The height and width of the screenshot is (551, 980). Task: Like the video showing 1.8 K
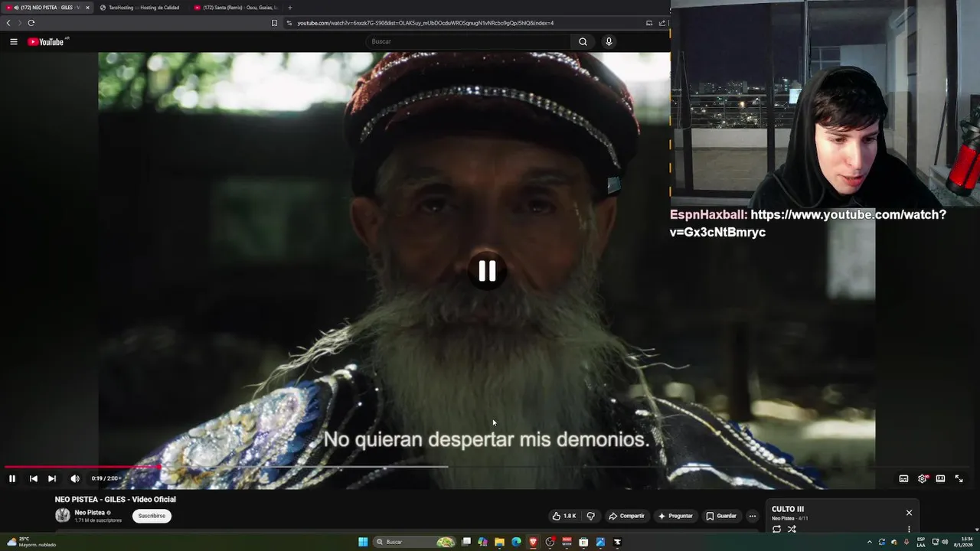click(564, 516)
